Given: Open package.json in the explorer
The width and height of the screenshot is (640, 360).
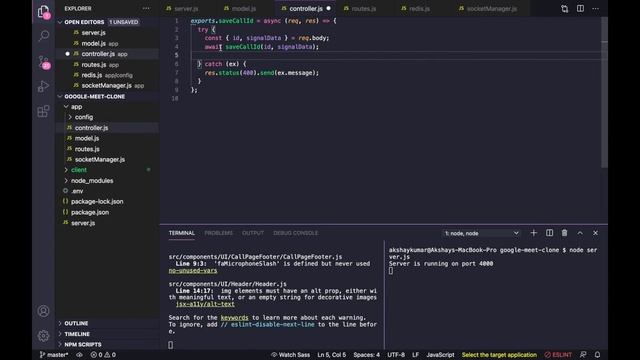Looking at the screenshot, I should (108, 212).
